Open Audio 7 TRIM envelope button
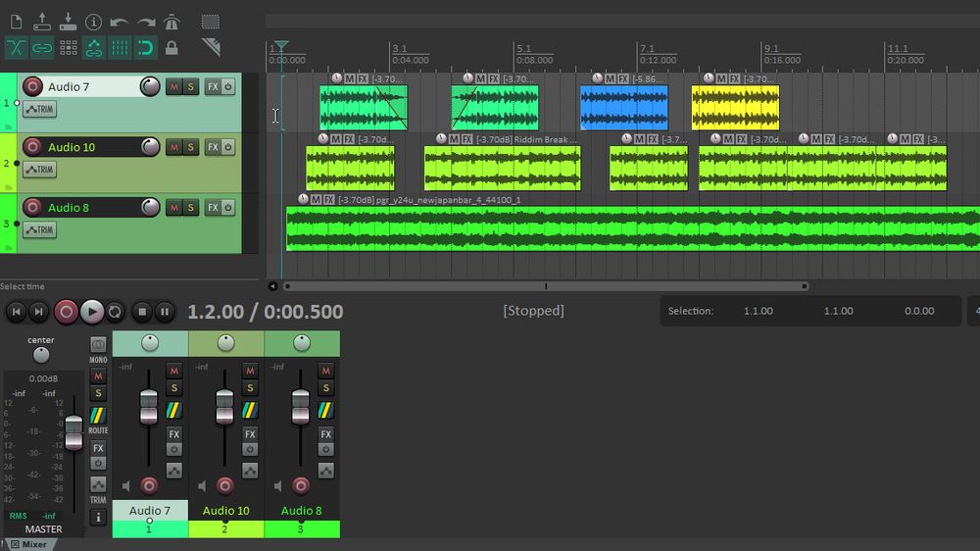Image resolution: width=980 pixels, height=551 pixels. tap(40, 110)
